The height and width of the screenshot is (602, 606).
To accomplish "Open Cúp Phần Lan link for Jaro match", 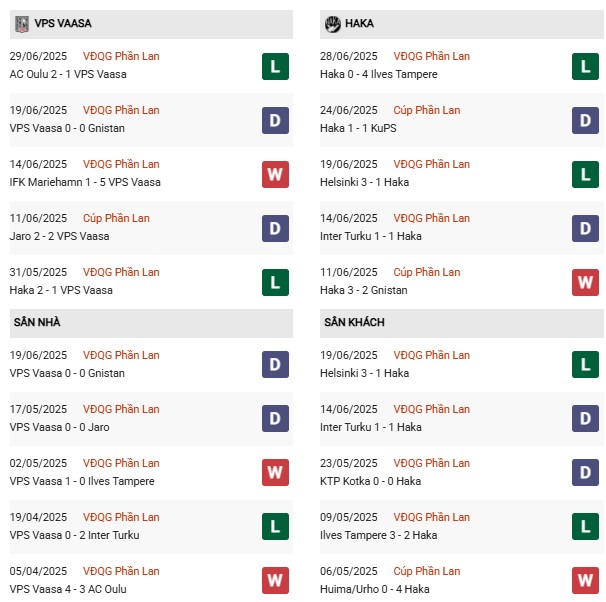I will (116, 218).
